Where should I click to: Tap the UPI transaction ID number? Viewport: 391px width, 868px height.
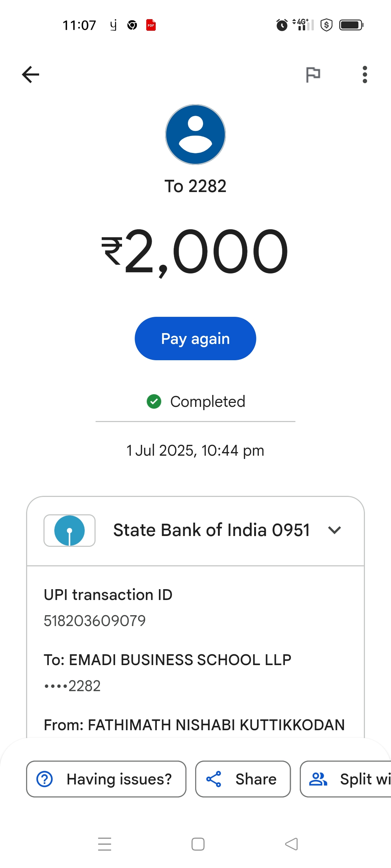[94, 621]
